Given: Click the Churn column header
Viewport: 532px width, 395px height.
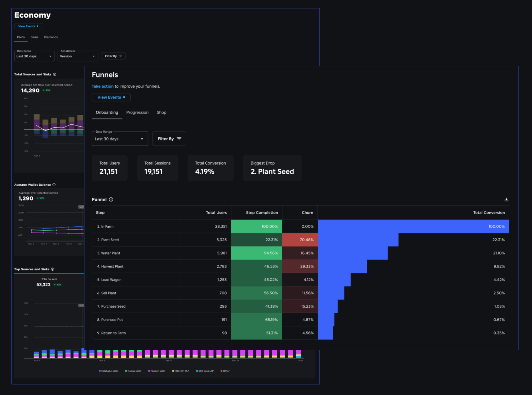Looking at the screenshot, I should 300,213.
